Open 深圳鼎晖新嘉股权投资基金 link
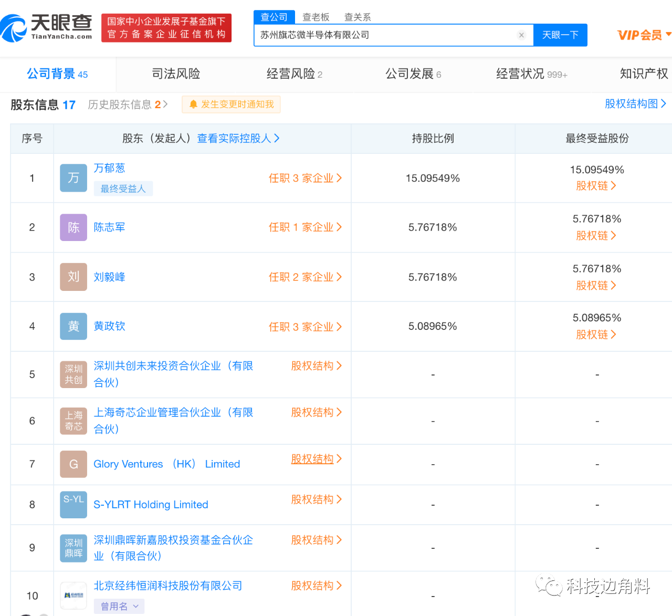Viewport: 672px width, 616px height. point(173,548)
